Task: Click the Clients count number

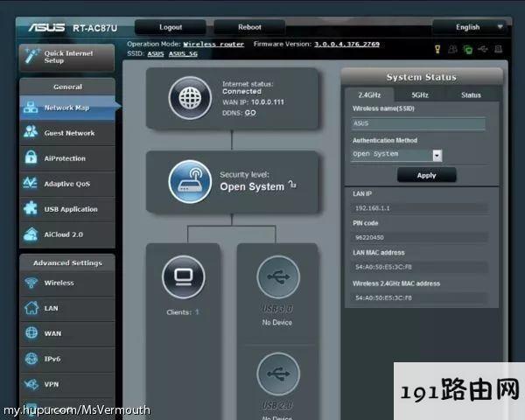Action: pos(197,312)
